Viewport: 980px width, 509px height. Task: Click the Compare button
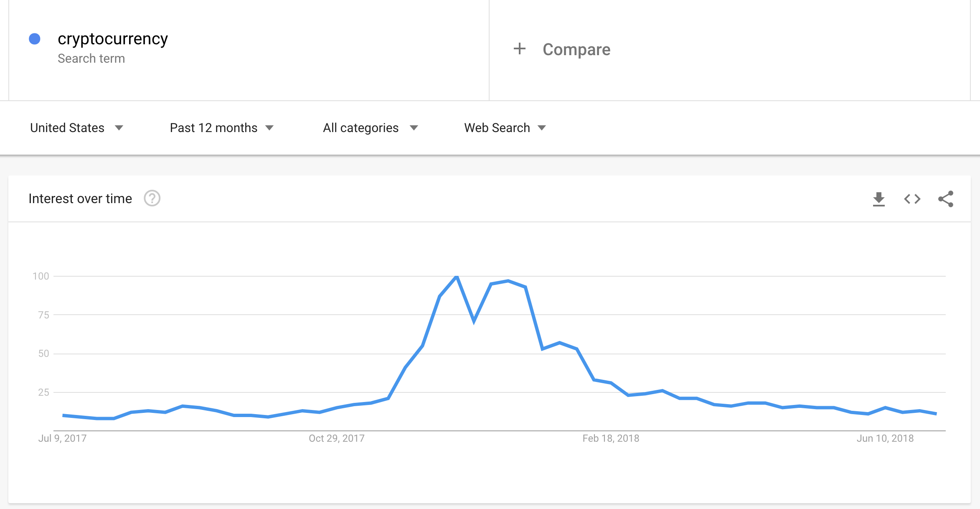pos(562,49)
